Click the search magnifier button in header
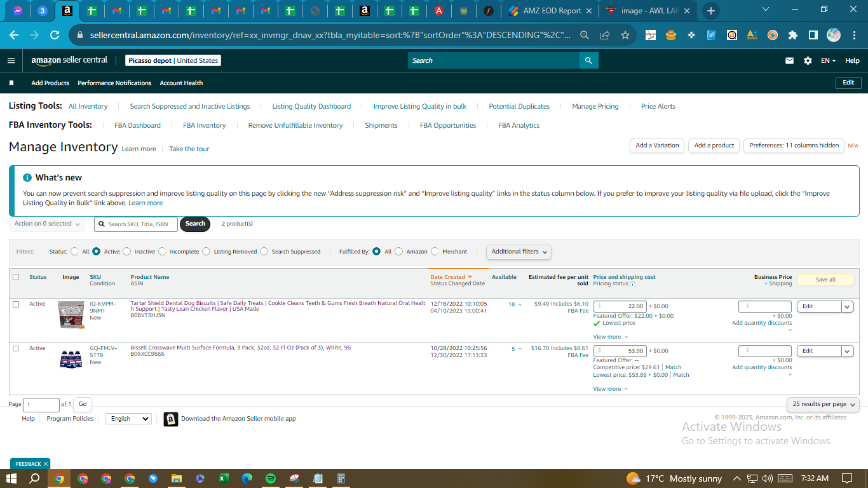This screenshot has width=868, height=488. (588, 61)
